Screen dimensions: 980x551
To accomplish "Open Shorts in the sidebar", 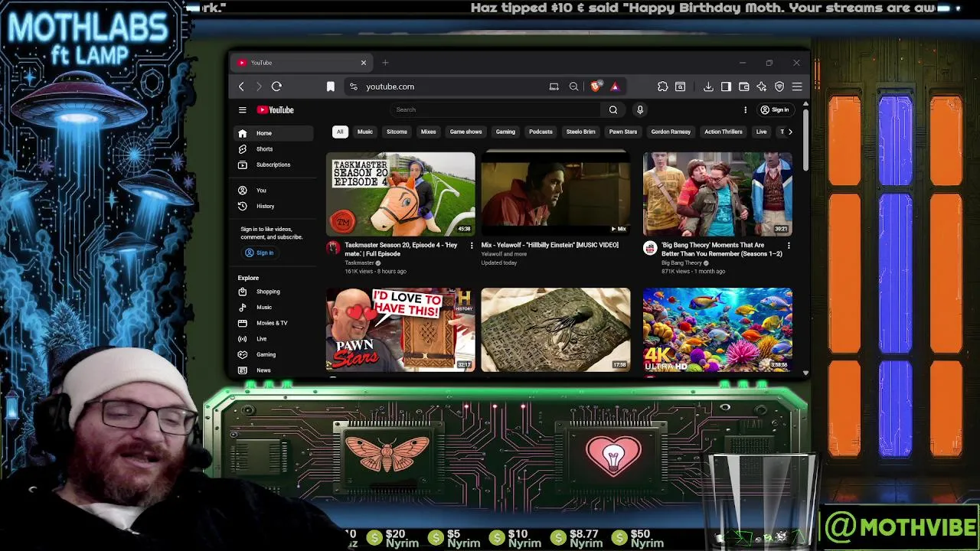I will [274, 149].
